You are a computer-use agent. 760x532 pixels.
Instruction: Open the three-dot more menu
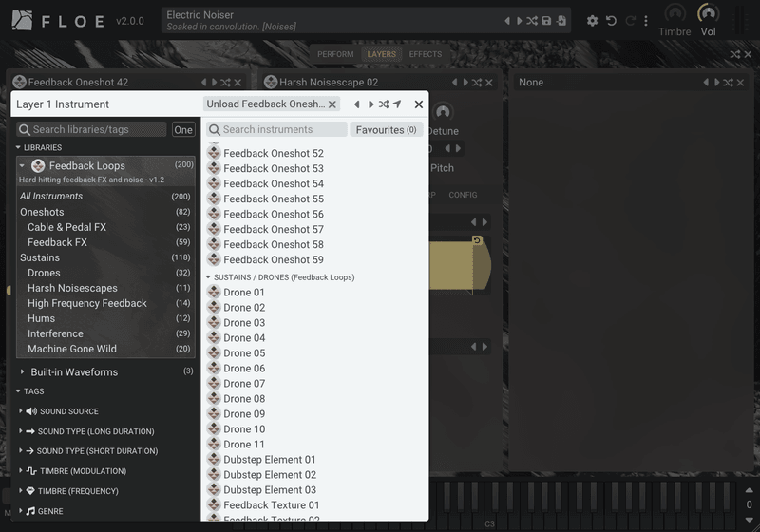tap(646, 21)
